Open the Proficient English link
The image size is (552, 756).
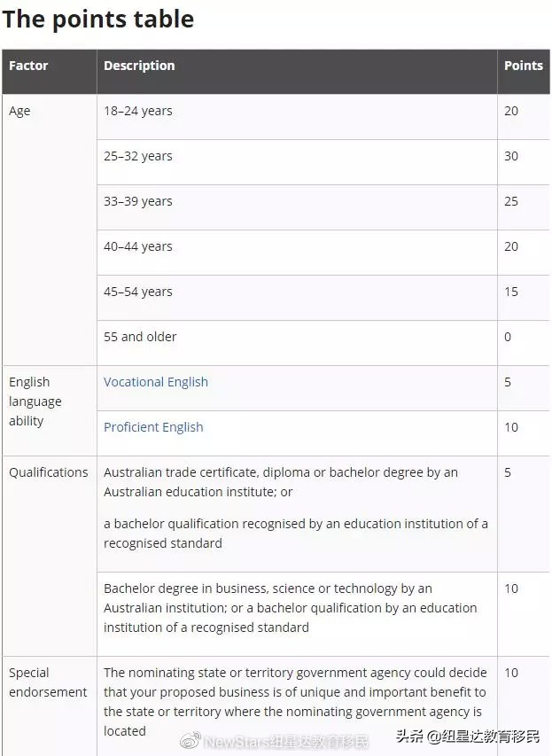click(153, 427)
